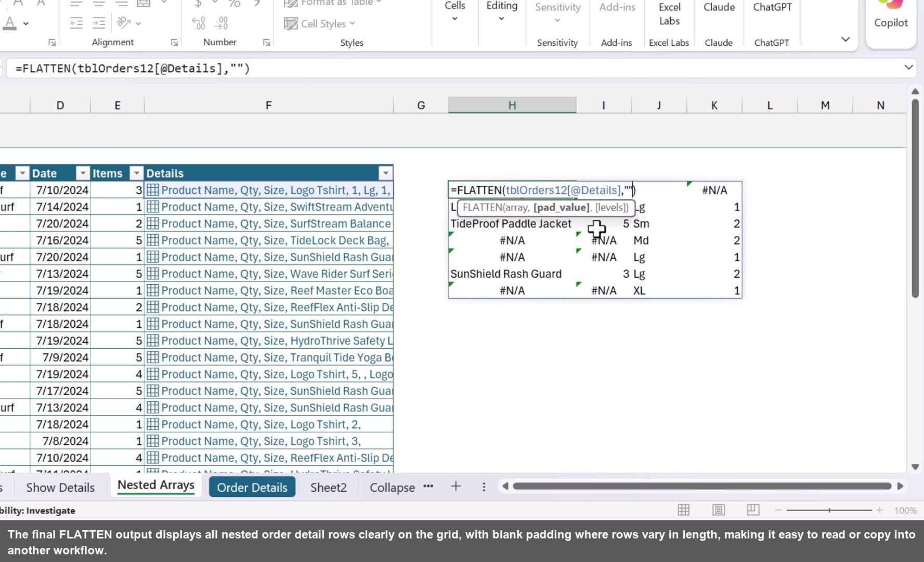
Task: Click the Increase Indent icon
Action: coord(99,23)
